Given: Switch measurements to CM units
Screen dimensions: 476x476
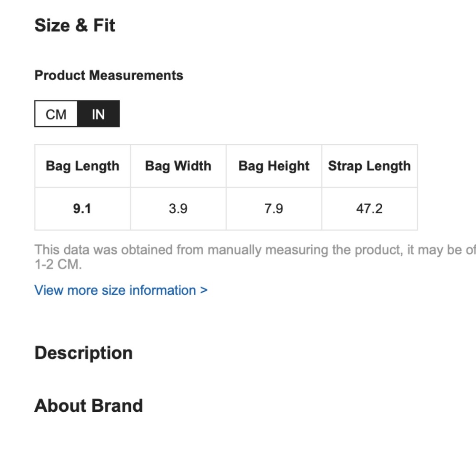Looking at the screenshot, I should 56,114.
